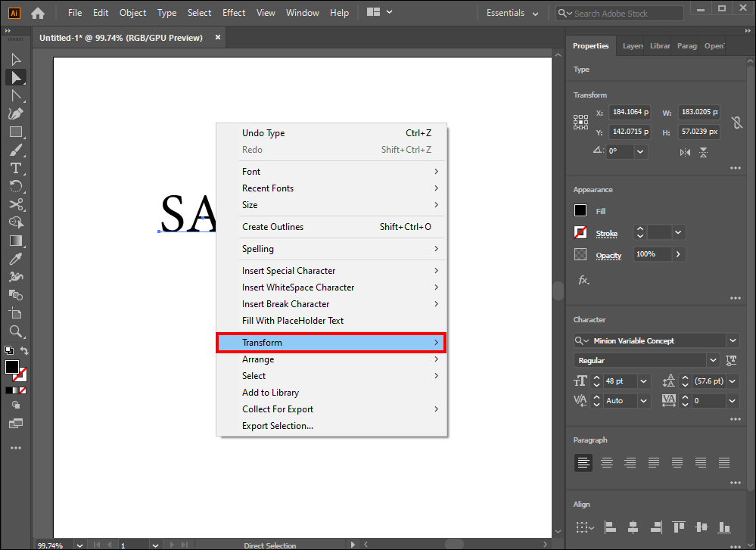This screenshot has width=756, height=550.
Task: Open the Essentials workspace switcher
Action: point(512,13)
